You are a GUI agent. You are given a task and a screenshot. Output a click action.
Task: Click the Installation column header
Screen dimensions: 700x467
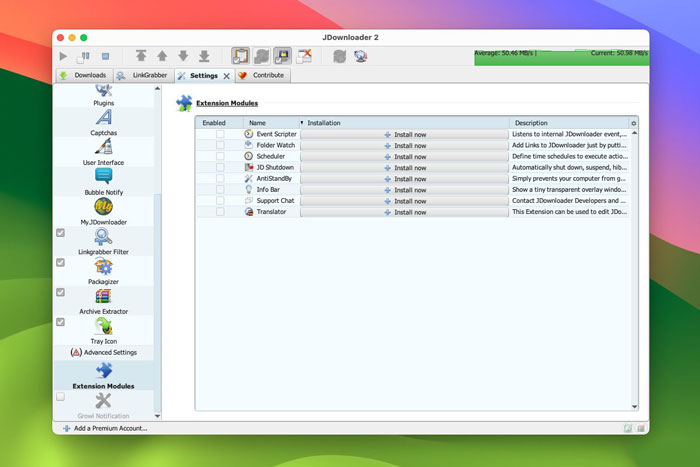[404, 123]
